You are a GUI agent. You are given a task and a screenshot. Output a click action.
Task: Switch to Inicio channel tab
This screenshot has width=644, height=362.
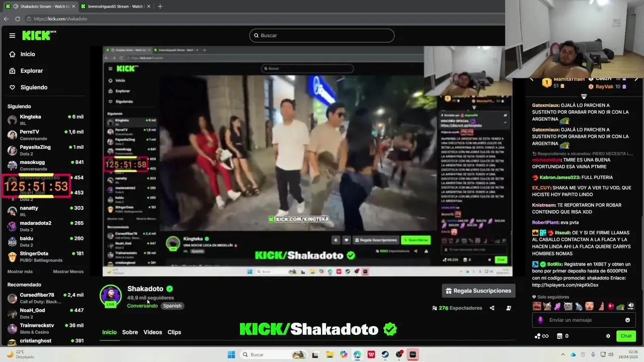109,332
